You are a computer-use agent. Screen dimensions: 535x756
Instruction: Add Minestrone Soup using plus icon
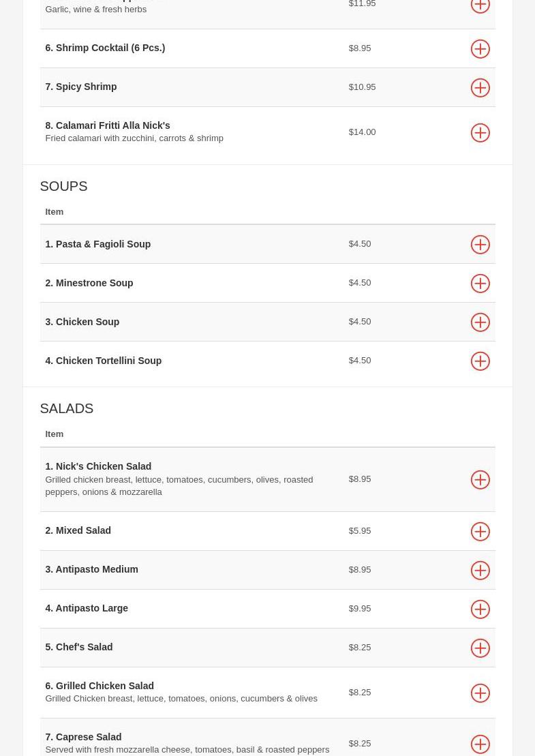click(480, 284)
